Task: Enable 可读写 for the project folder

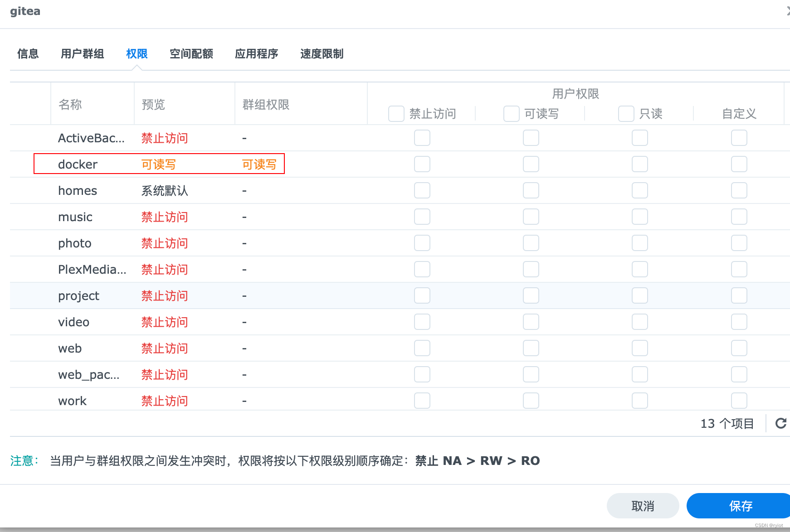Action: coord(531,295)
